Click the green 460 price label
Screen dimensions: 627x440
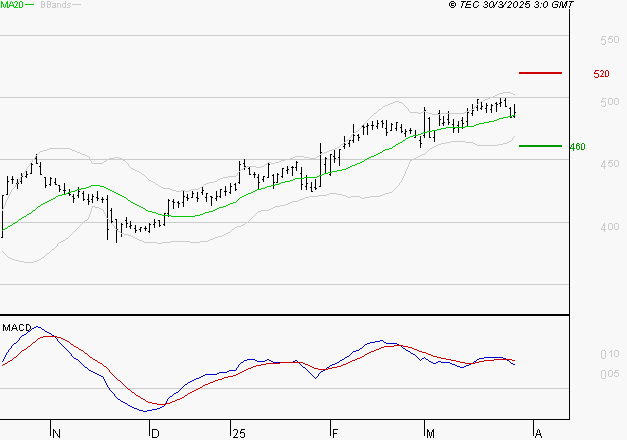[577, 147]
